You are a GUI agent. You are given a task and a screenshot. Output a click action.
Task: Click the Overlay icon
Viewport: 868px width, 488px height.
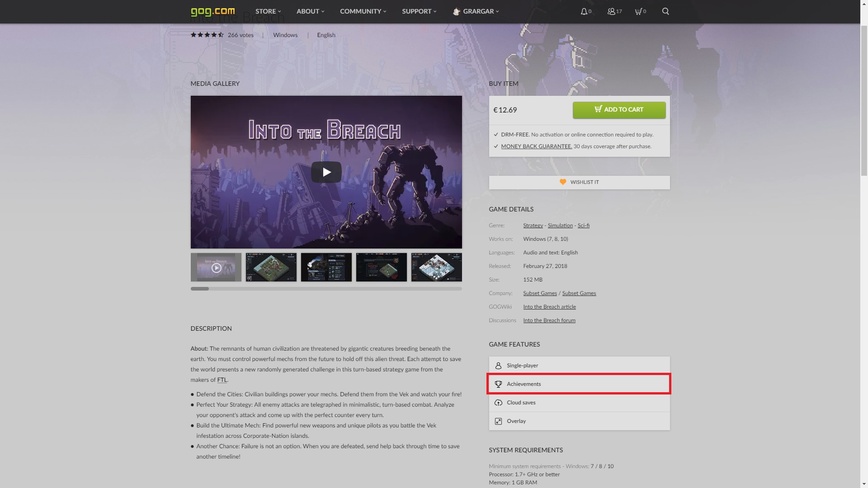[x=498, y=421]
